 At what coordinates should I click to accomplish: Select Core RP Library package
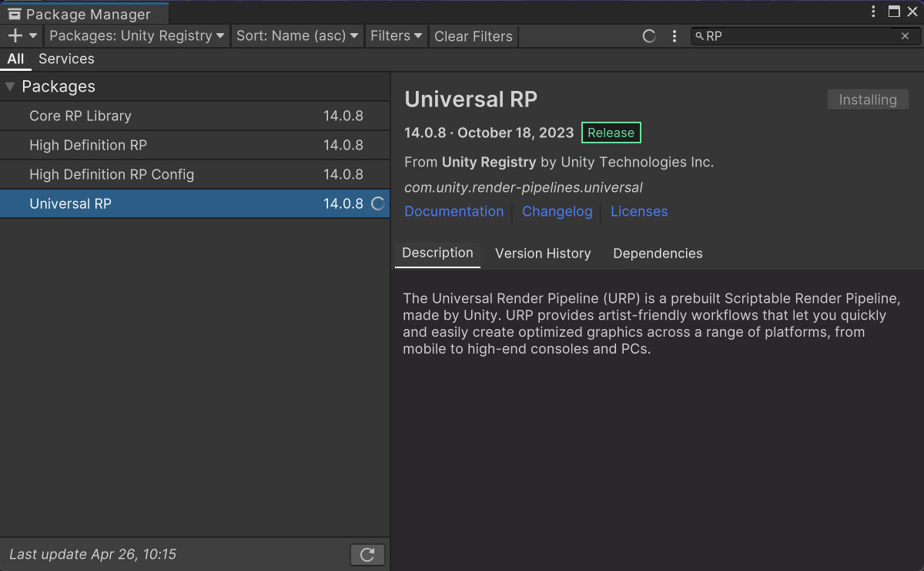click(195, 116)
